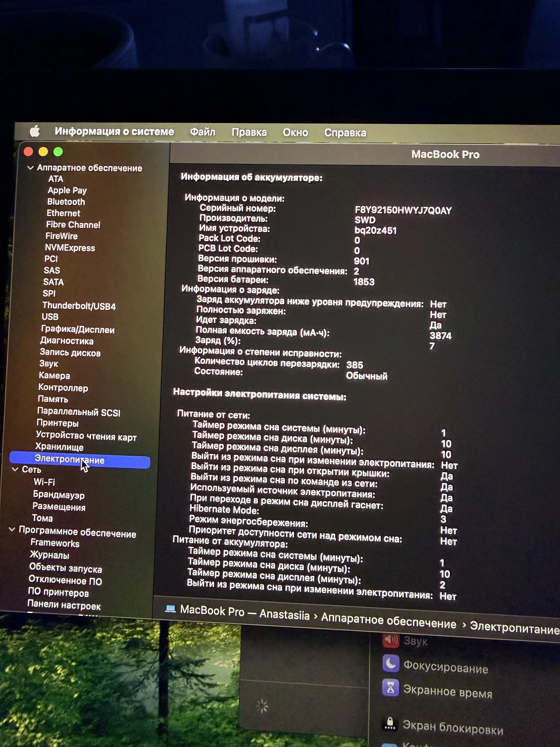560x747 pixels.
Task: Select Графика/Дисплеи in the sidebar
Action: coord(78,329)
